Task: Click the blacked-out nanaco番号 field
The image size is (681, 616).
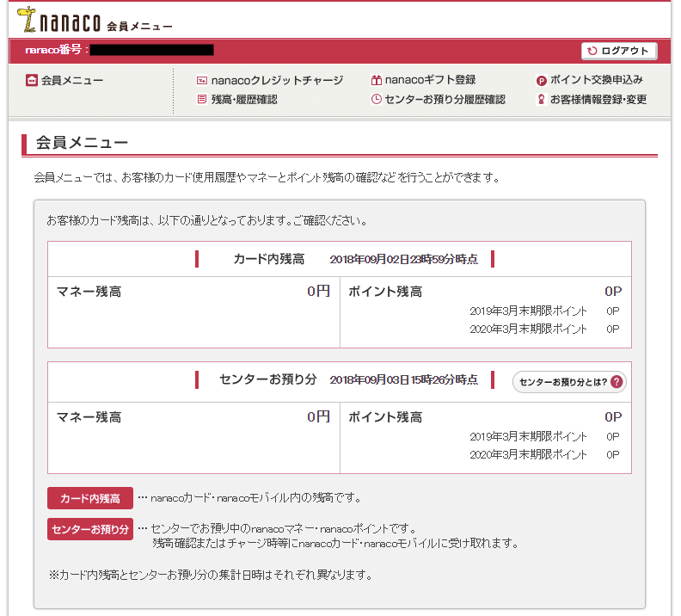Action: (151, 50)
